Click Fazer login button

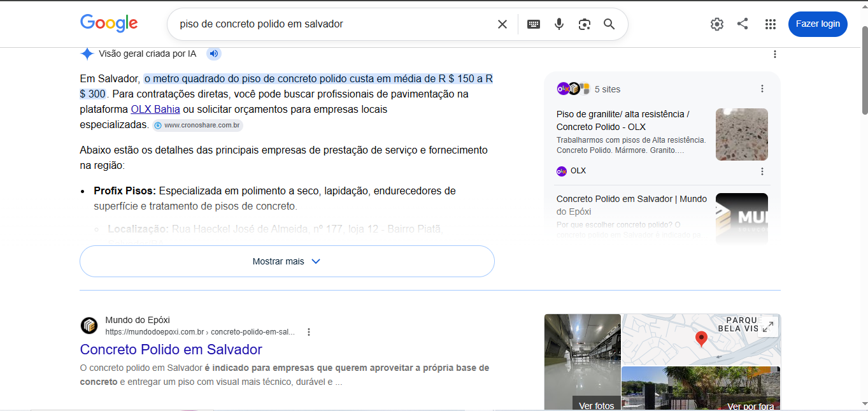pos(818,24)
